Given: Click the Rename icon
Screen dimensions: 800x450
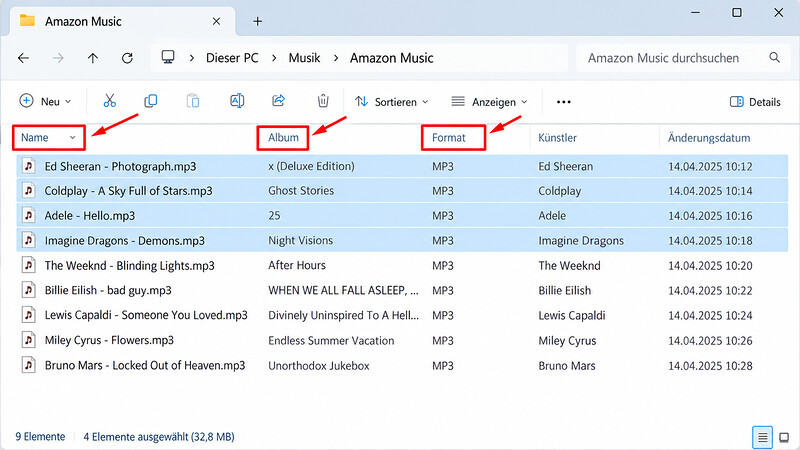Looking at the screenshot, I should (x=237, y=101).
